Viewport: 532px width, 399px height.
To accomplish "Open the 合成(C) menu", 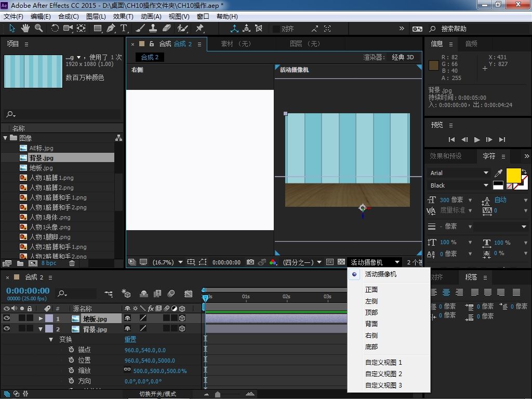I will 69,16.
